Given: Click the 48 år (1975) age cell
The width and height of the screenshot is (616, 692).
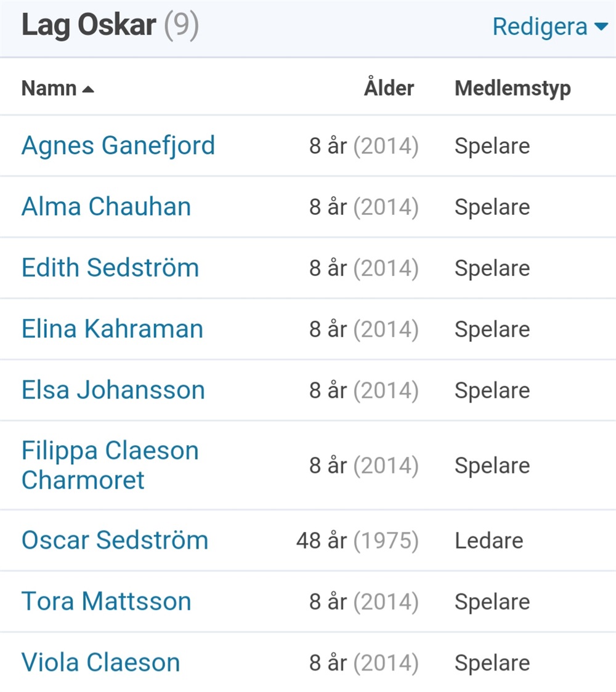Looking at the screenshot, I should click(x=357, y=540).
